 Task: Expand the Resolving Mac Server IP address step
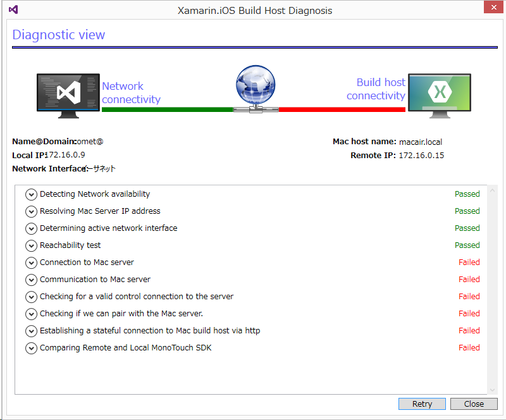31,211
